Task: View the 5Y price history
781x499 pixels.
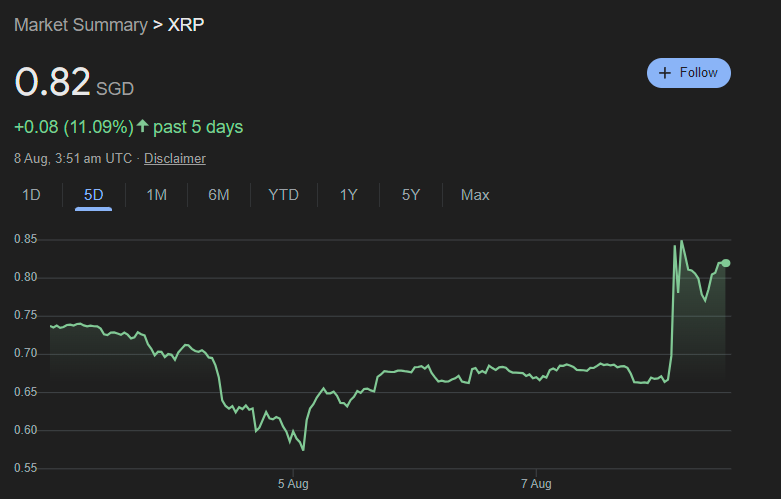Action: [x=411, y=195]
